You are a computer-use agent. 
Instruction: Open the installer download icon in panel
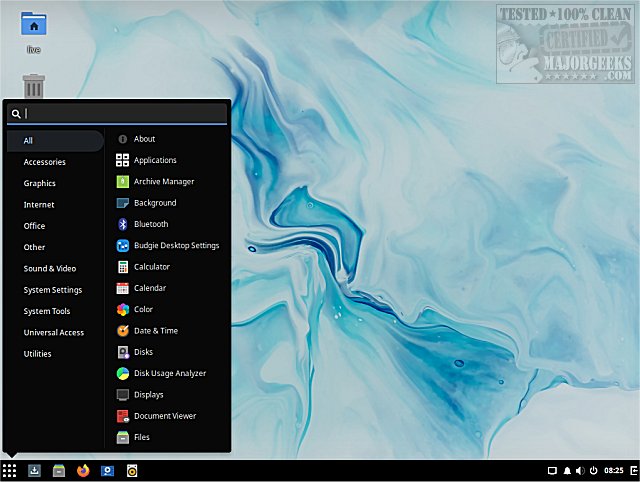tap(34, 471)
